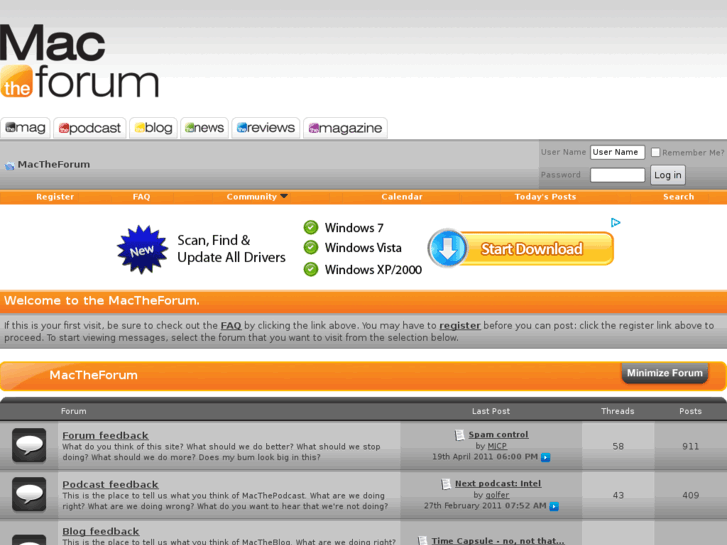The height and width of the screenshot is (545, 727).
Task: Click the MacTheForum breadcrumb text
Action: tap(54, 165)
